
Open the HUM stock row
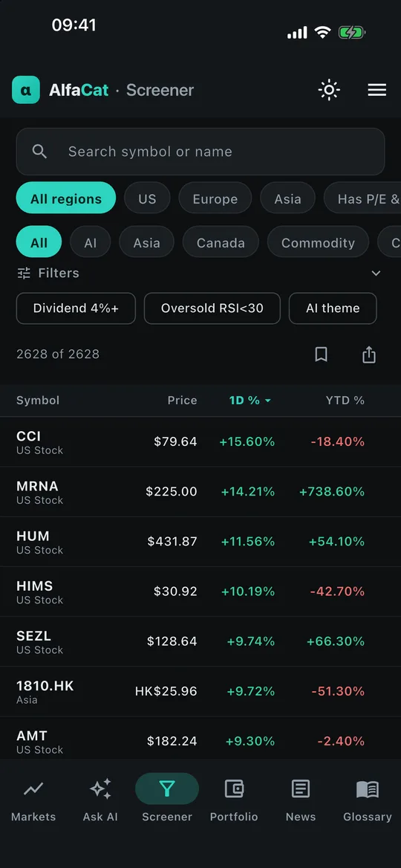pyautogui.click(x=200, y=542)
